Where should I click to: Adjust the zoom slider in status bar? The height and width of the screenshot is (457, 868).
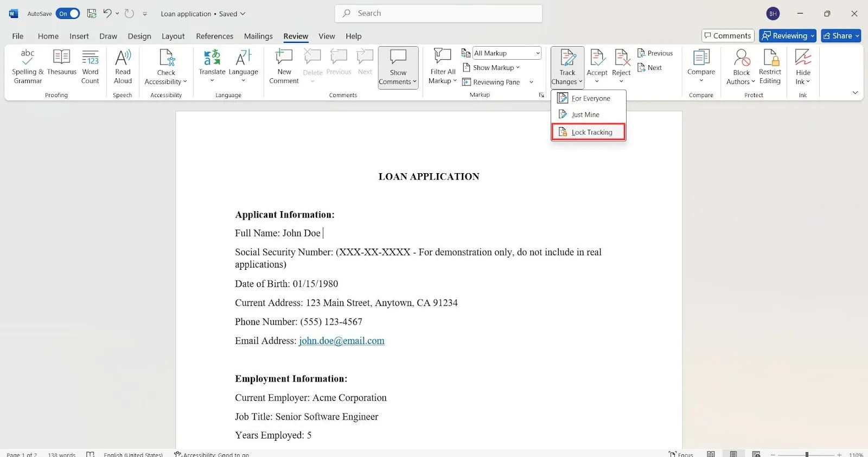(807, 454)
